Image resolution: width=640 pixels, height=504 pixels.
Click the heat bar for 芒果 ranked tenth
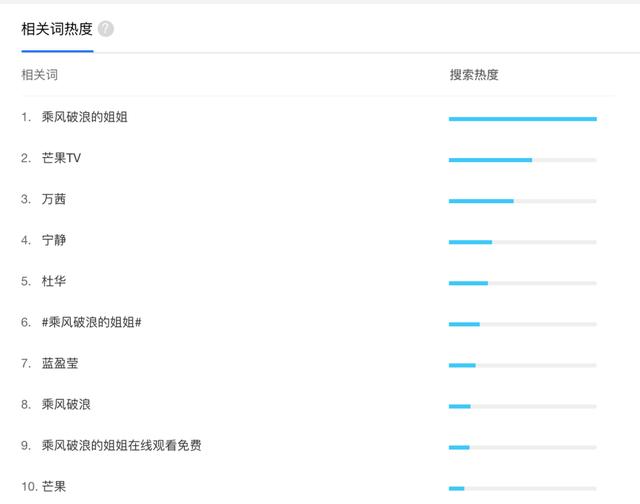(522, 488)
